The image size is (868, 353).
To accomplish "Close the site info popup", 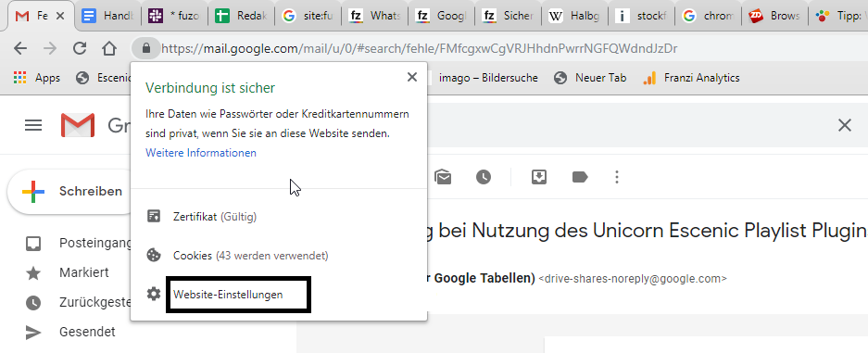I will click(412, 77).
